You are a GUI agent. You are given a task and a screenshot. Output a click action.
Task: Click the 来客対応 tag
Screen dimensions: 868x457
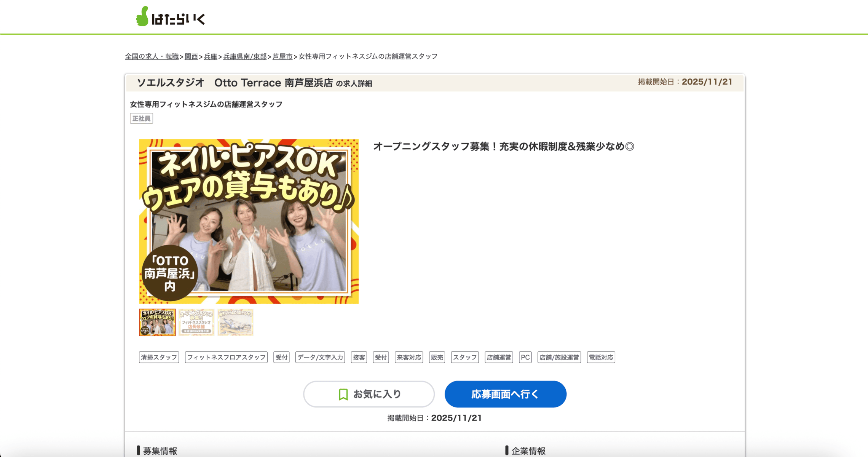[408, 357]
